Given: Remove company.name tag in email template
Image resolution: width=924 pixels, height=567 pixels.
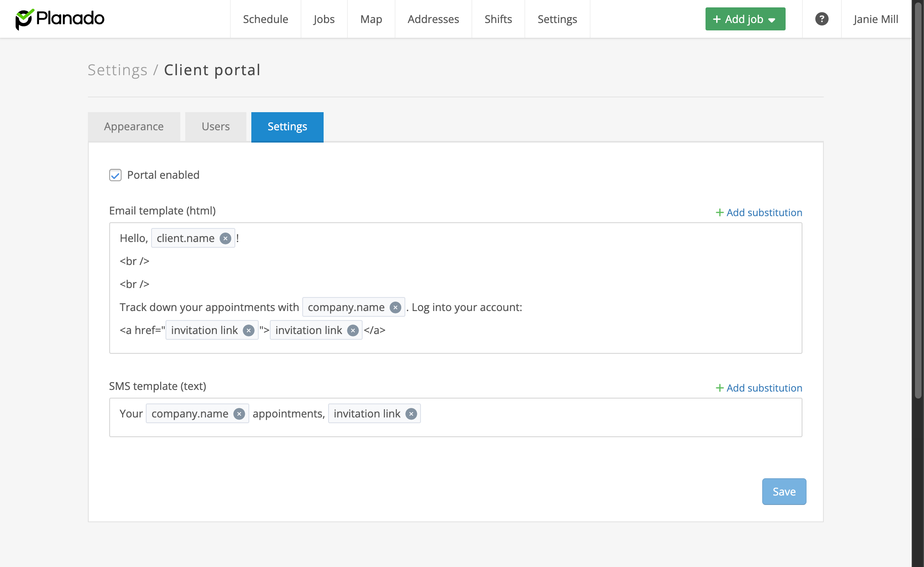Looking at the screenshot, I should (x=395, y=307).
